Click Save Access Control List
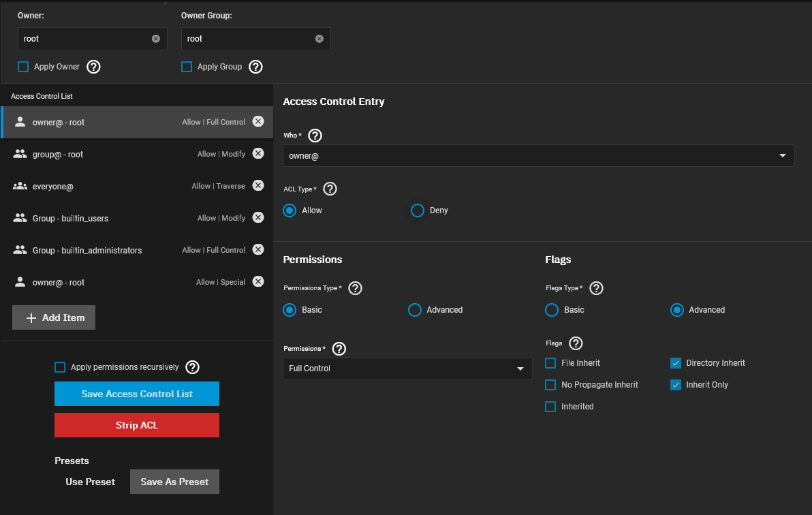This screenshot has height=515, width=812. click(137, 394)
